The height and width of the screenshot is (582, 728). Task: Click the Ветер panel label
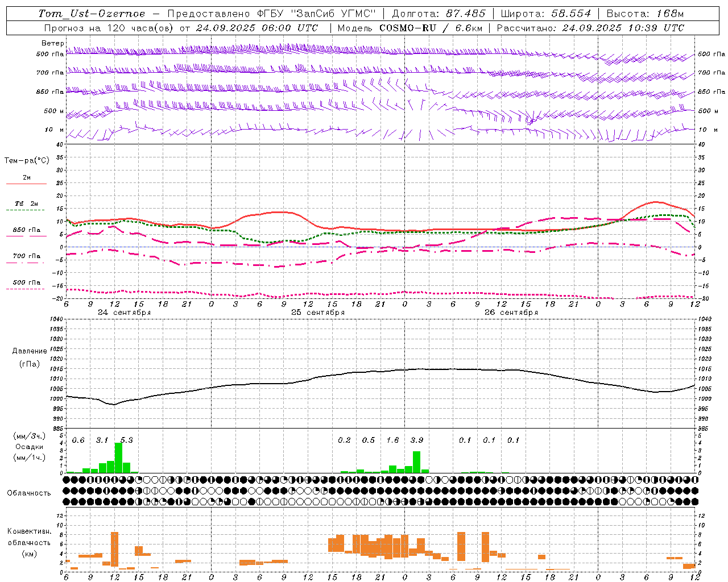(x=52, y=43)
